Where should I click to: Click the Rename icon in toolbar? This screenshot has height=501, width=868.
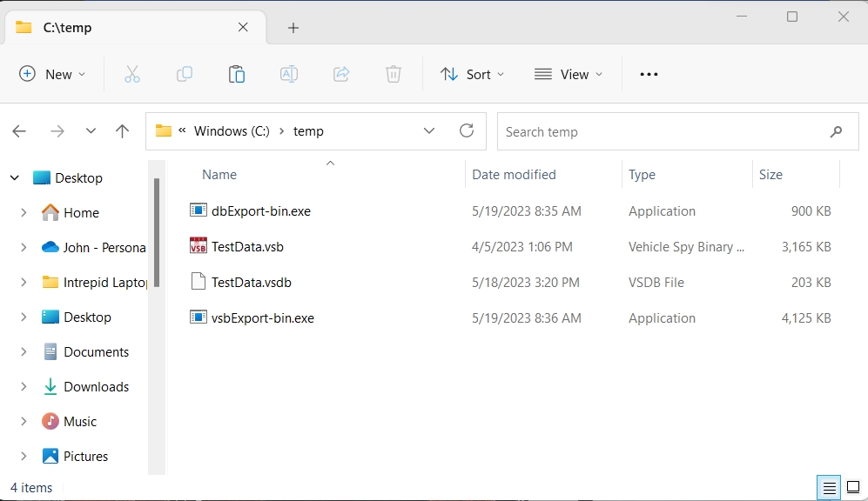pyautogui.click(x=289, y=75)
